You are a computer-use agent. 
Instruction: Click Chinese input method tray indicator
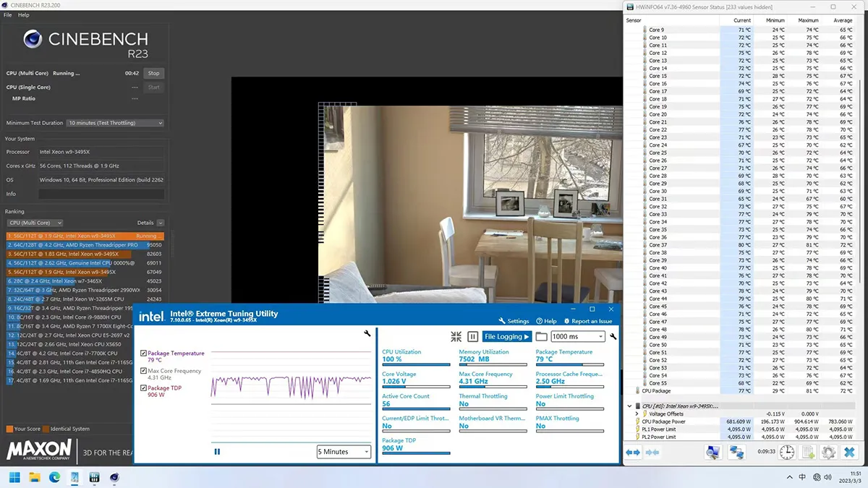point(804,477)
